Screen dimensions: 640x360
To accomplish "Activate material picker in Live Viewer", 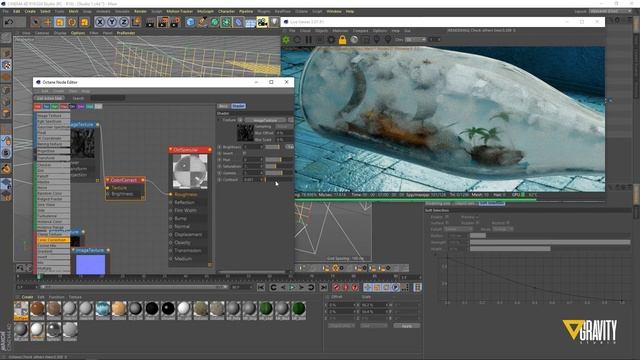I will 388,40.
